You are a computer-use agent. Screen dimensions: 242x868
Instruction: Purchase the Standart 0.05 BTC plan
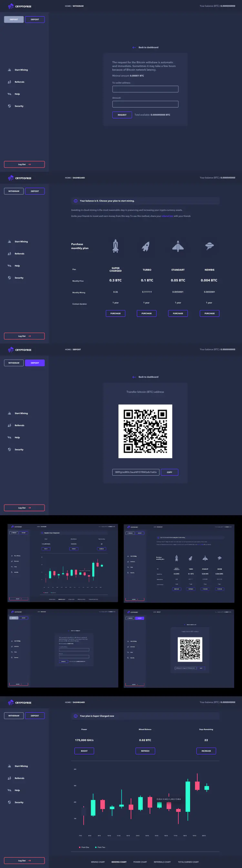178,313
